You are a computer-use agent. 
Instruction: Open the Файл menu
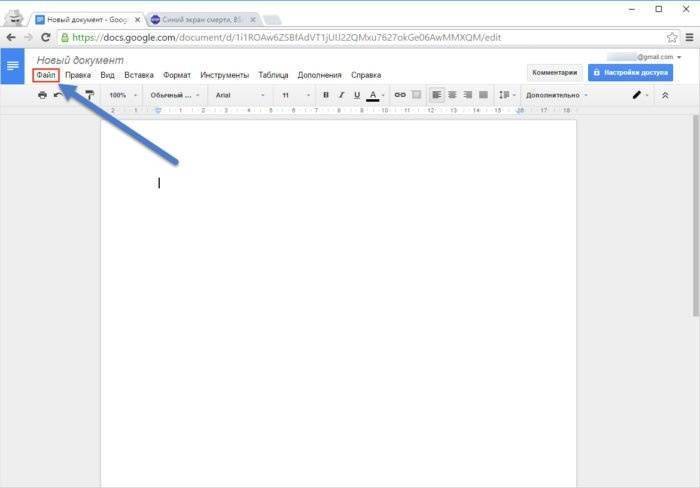tap(45, 75)
